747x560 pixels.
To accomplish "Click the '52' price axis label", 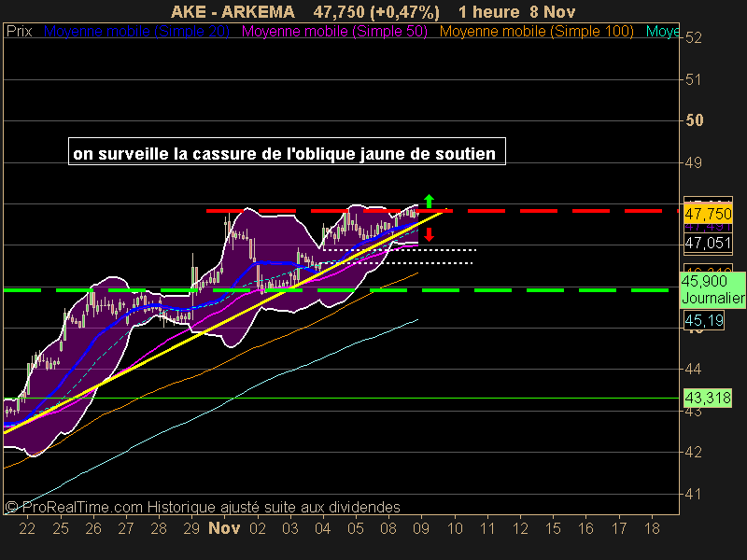I will [694, 37].
